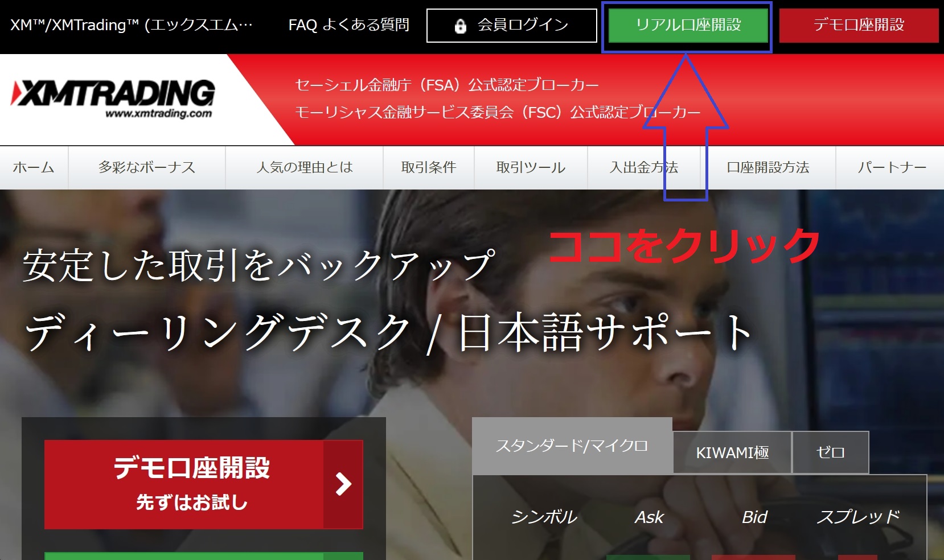Click 安定した取引をバックアップ headline

(x=258, y=266)
